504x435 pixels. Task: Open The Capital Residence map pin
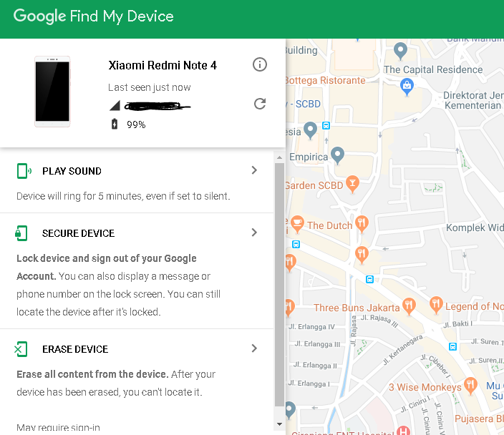[x=400, y=51]
